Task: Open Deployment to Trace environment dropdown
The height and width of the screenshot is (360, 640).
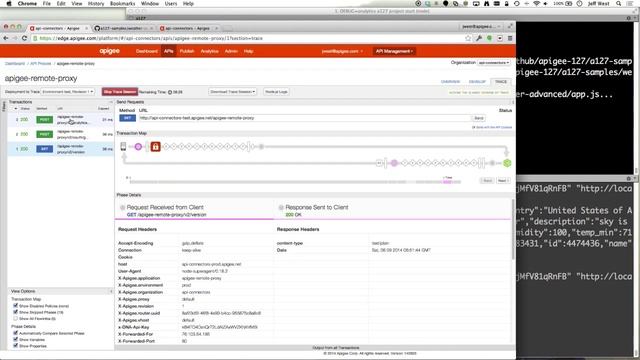Action: pos(68,92)
